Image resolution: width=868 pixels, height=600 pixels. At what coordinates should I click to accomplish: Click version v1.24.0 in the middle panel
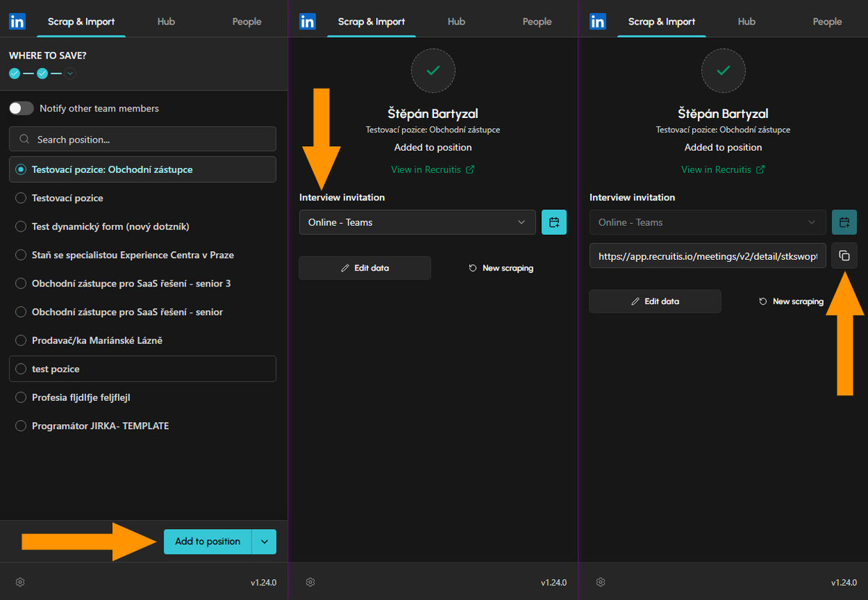[x=553, y=583]
